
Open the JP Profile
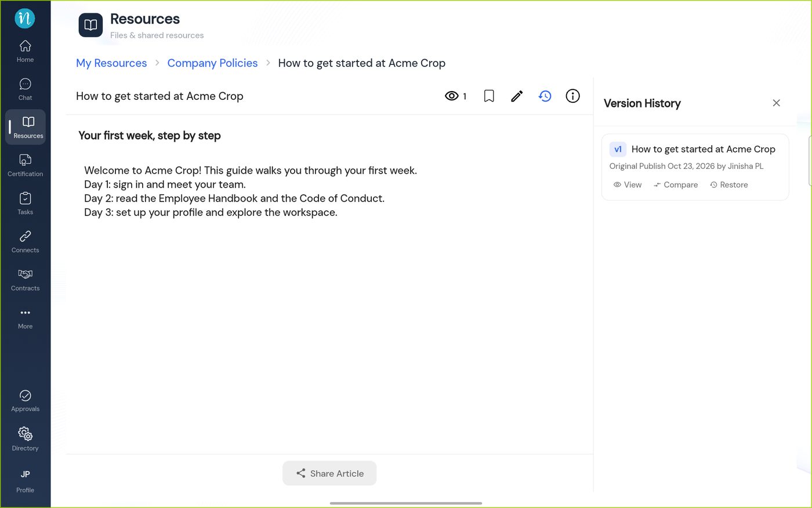coord(25,481)
